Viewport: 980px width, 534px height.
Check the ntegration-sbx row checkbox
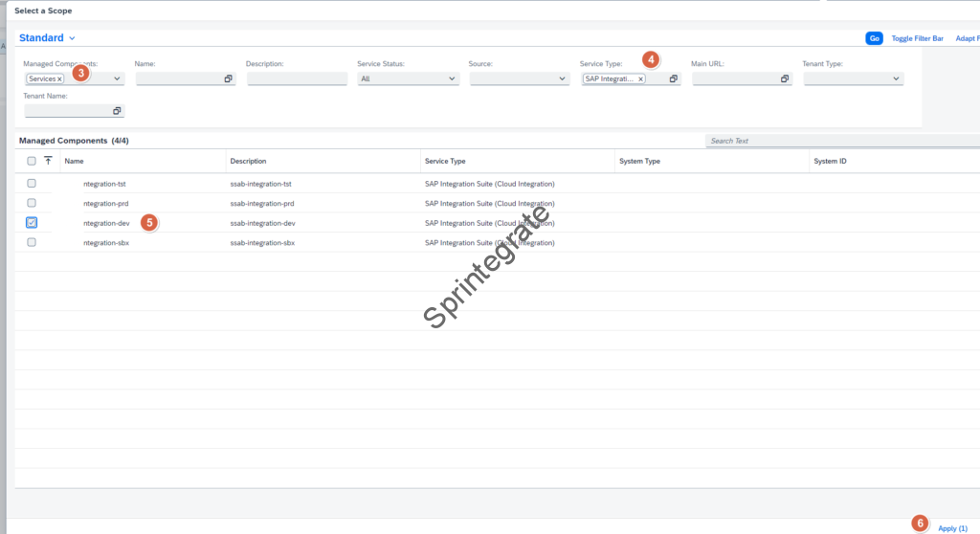pos(32,242)
